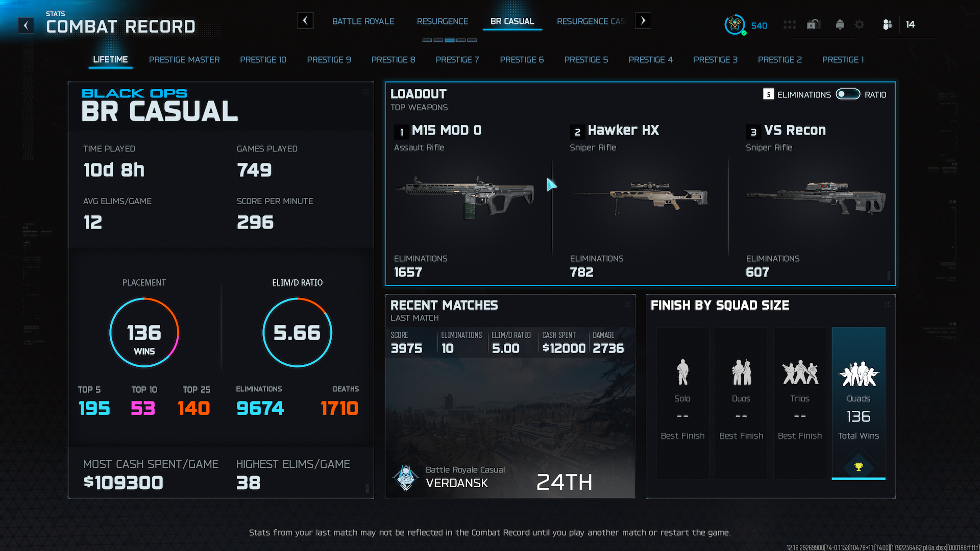Switch to the Resurgence tab
The image size is (980, 551).
(443, 21)
